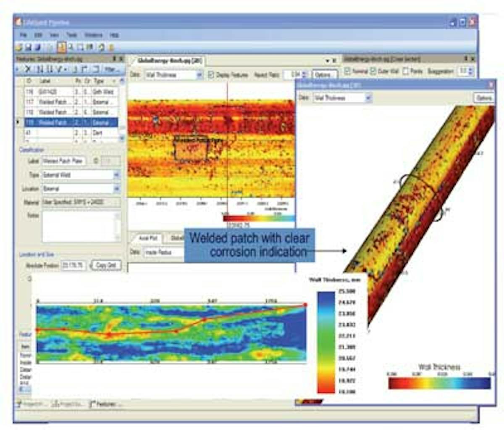This screenshot has height=430, width=504.
Task: Increase the Aspect Ratio spinner value
Action: 303,72
